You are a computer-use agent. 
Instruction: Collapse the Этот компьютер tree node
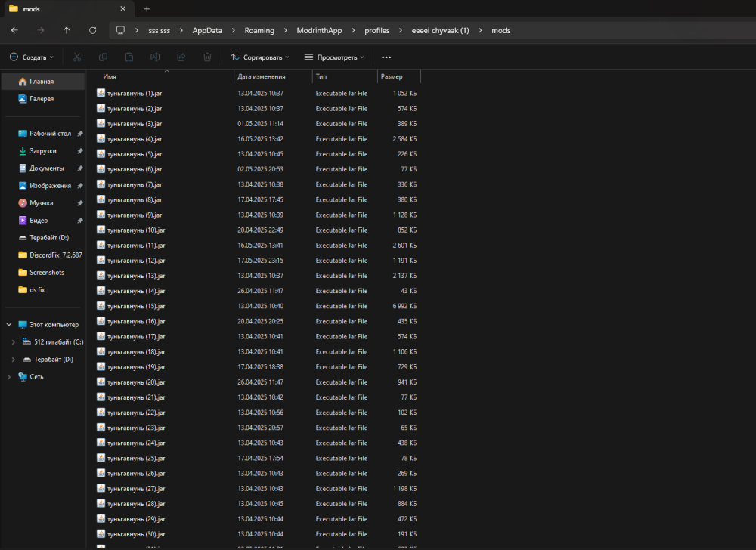point(8,325)
